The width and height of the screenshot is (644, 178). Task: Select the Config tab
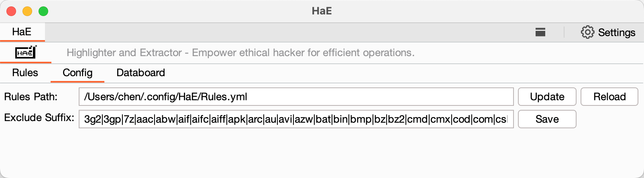click(77, 73)
